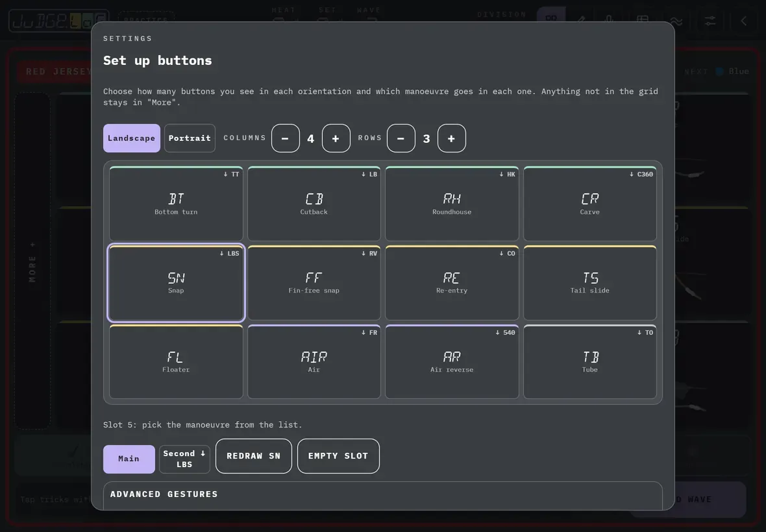
Task: Switch to Portrait orientation
Action: (x=190, y=138)
